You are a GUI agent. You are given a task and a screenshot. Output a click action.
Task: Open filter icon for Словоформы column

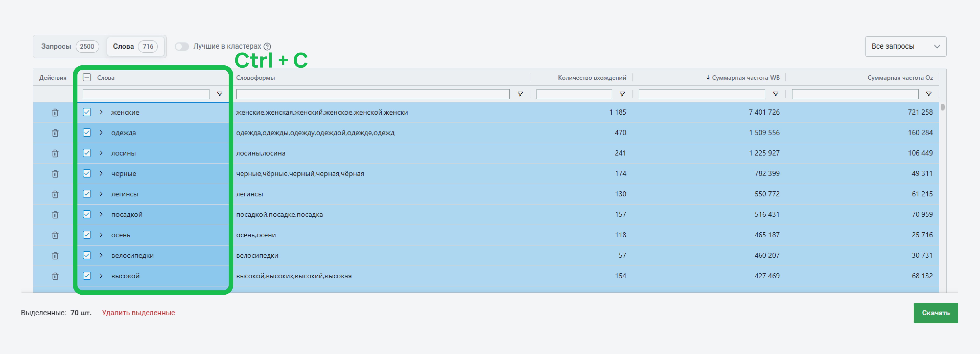520,94
